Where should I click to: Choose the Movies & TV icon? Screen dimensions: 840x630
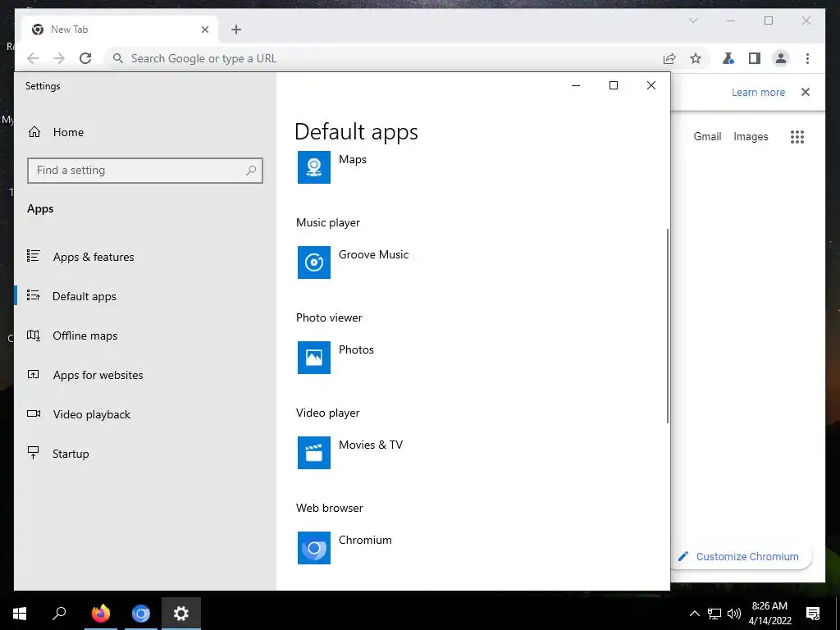click(x=314, y=453)
